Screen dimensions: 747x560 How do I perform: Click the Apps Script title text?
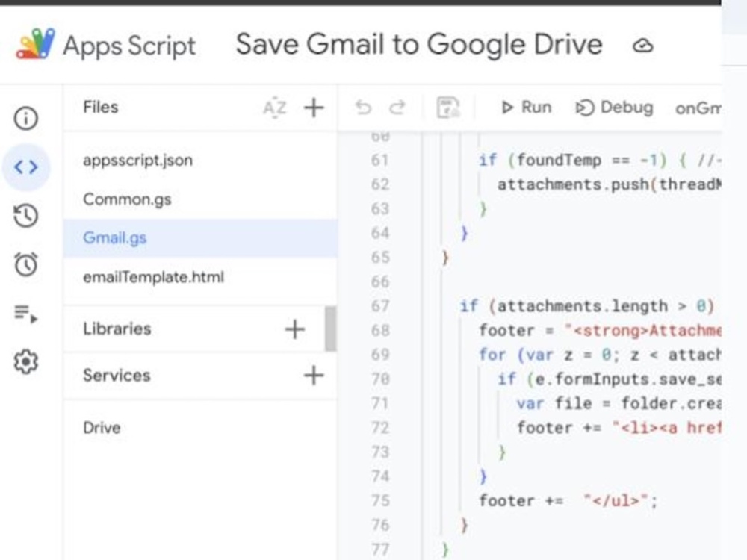pos(129,46)
